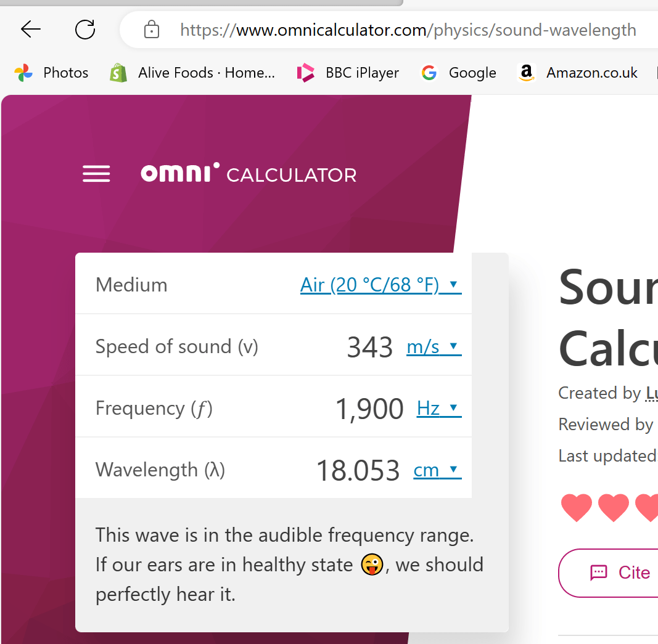This screenshot has height=644, width=658.
Task: Change the cm wavelength unit dropdown
Action: [437, 470]
